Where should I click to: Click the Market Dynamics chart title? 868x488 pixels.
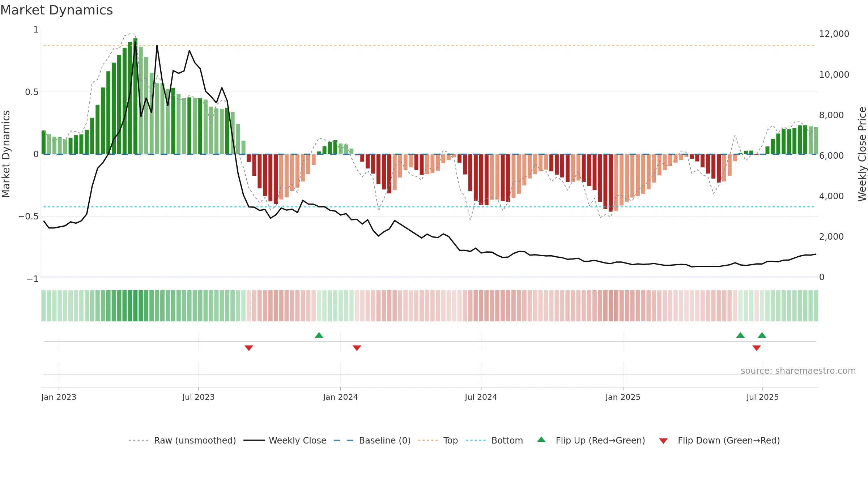(56, 10)
